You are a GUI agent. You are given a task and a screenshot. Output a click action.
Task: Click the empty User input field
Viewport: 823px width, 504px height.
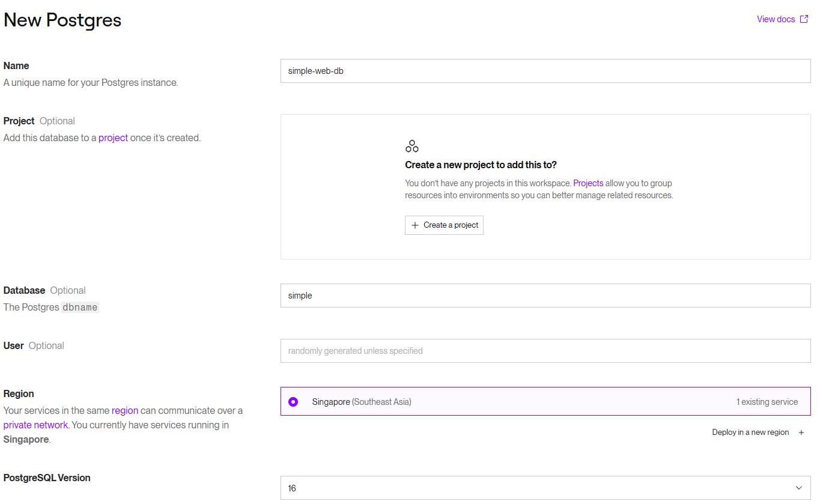click(x=545, y=351)
